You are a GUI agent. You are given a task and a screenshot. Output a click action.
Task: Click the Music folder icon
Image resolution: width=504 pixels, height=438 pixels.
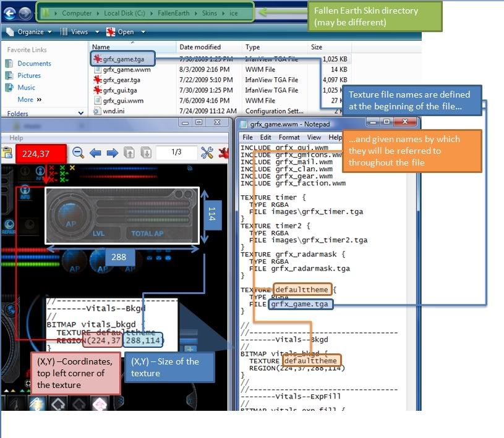tap(9, 87)
